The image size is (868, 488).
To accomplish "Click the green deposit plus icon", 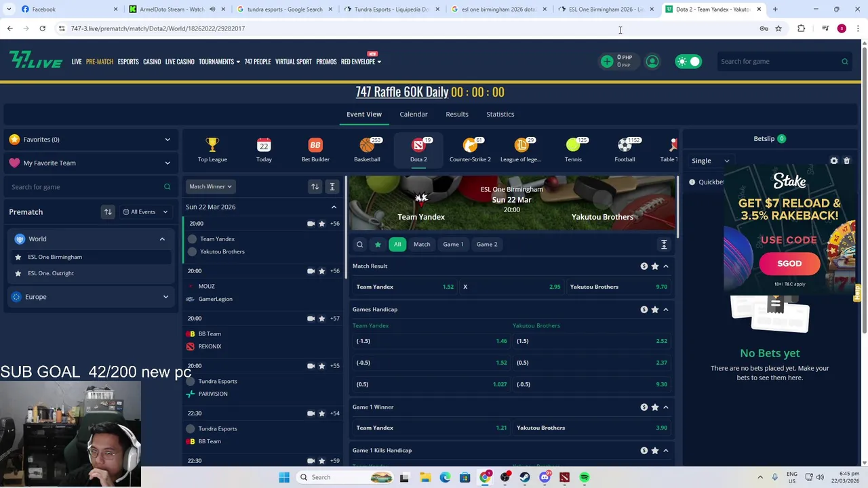I will 607,62.
